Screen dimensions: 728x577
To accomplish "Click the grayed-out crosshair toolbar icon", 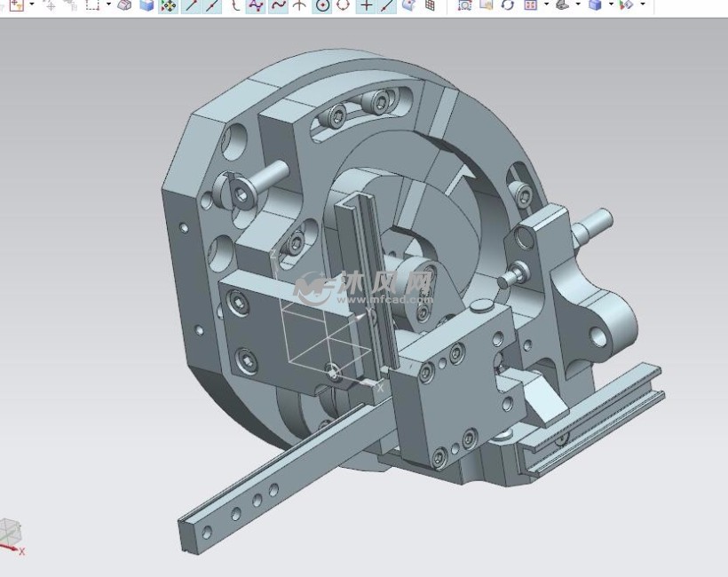I will point(50,5).
